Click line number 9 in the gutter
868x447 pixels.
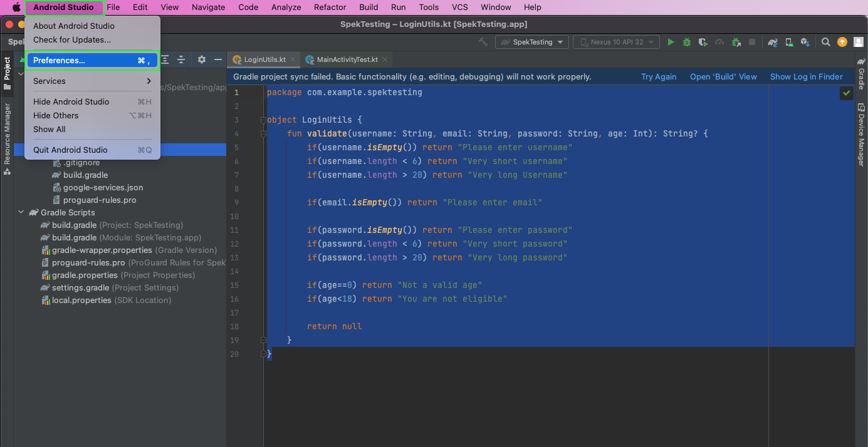236,202
